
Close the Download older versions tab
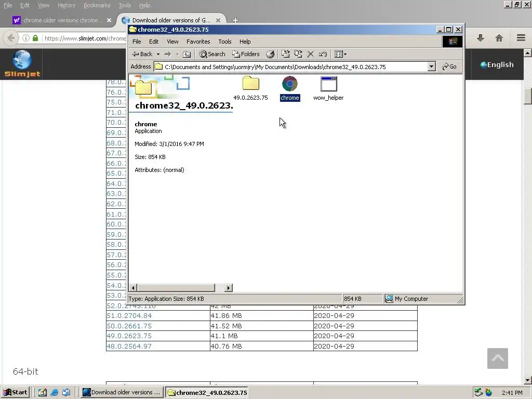coord(218,20)
